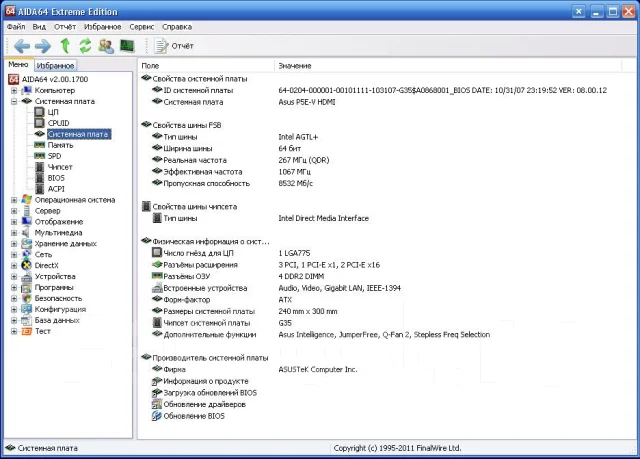Select Разъёмы ОЗУ row

pyautogui.click(x=238, y=276)
